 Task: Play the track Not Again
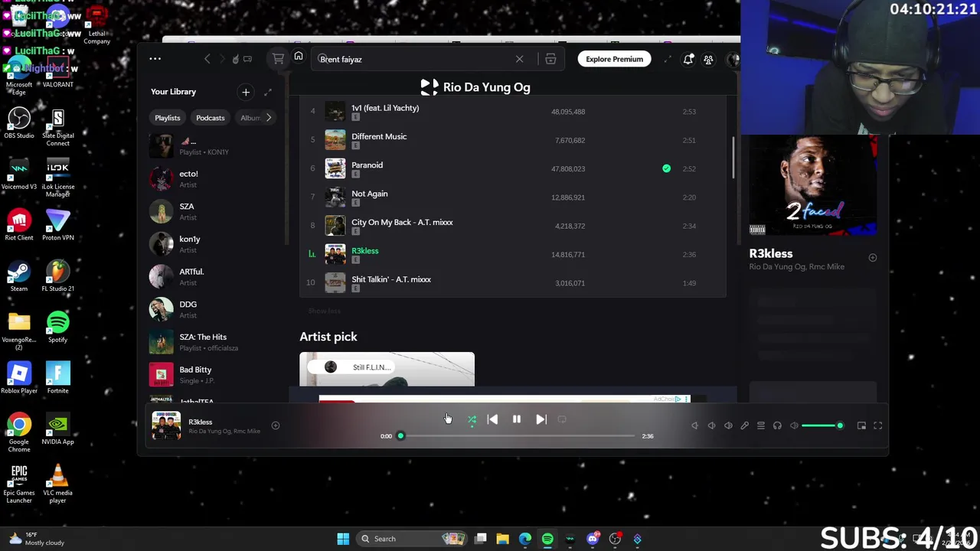tap(513, 197)
